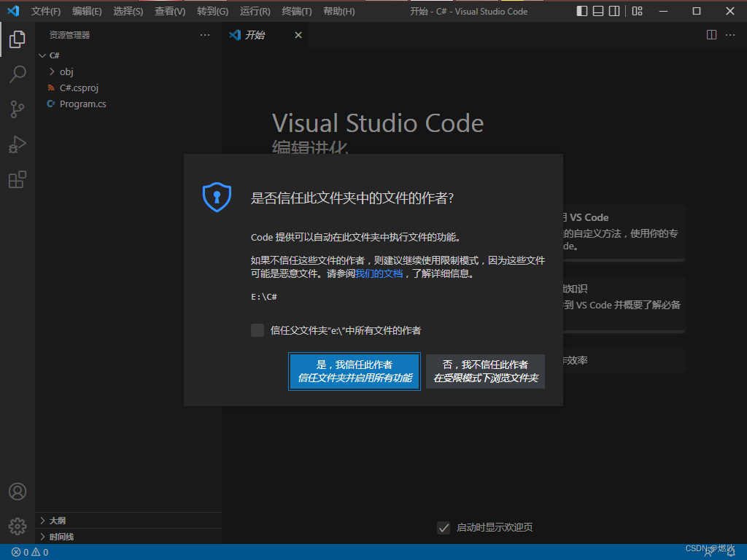This screenshot has height=560, width=747.
Task: Toggle the secondary side bar layout icon
Action: pos(614,11)
